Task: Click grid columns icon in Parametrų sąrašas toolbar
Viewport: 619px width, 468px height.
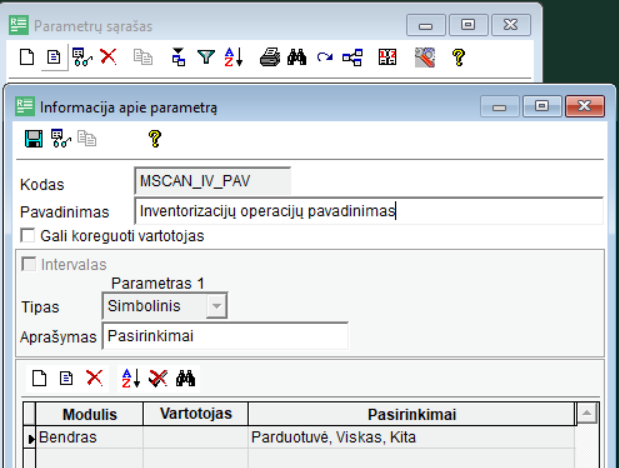Action: pos(387,57)
